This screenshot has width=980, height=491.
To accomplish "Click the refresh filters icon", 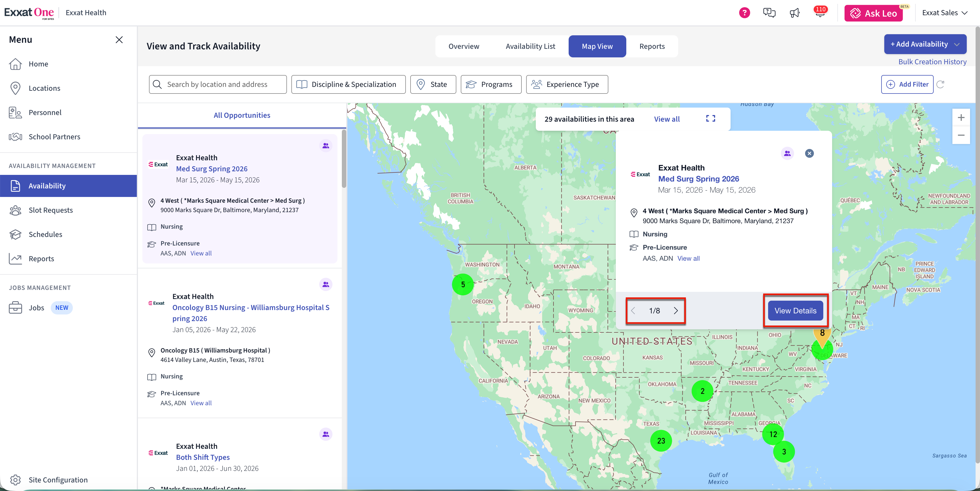I will [941, 84].
